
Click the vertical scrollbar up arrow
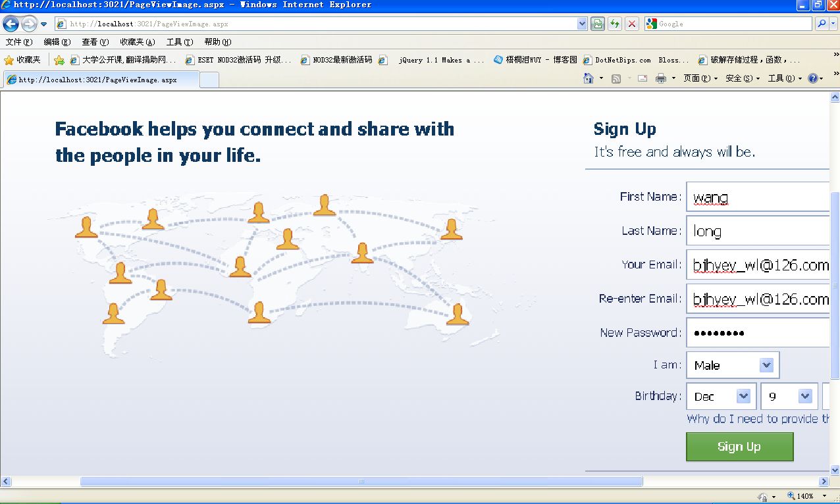tap(835, 97)
